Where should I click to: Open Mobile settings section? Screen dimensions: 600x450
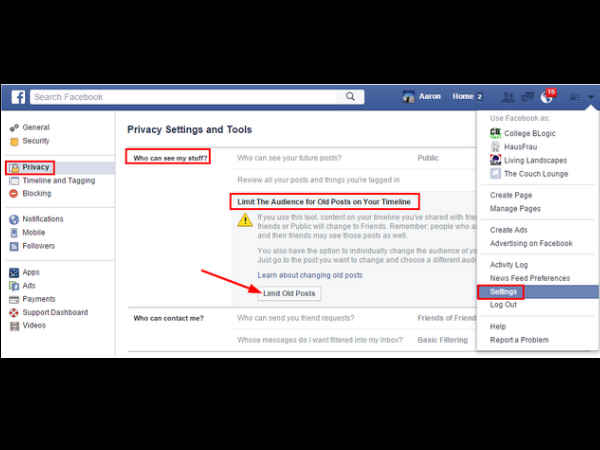(34, 233)
